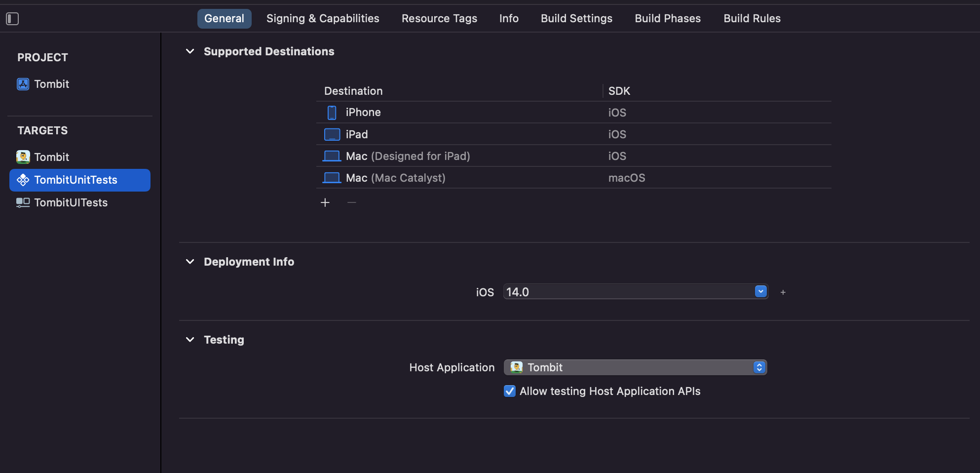Collapse the Deployment Info section
This screenshot has height=473, width=980.
pos(190,262)
